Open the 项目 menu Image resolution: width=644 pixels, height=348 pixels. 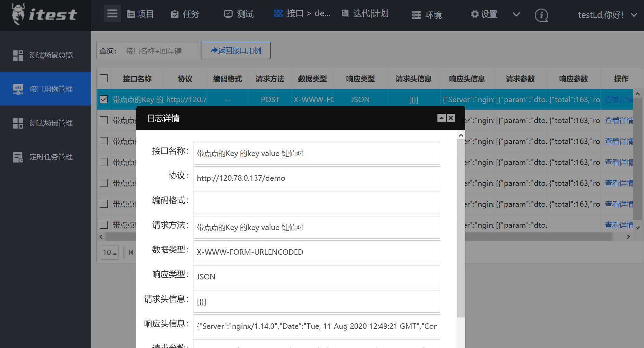pos(140,14)
